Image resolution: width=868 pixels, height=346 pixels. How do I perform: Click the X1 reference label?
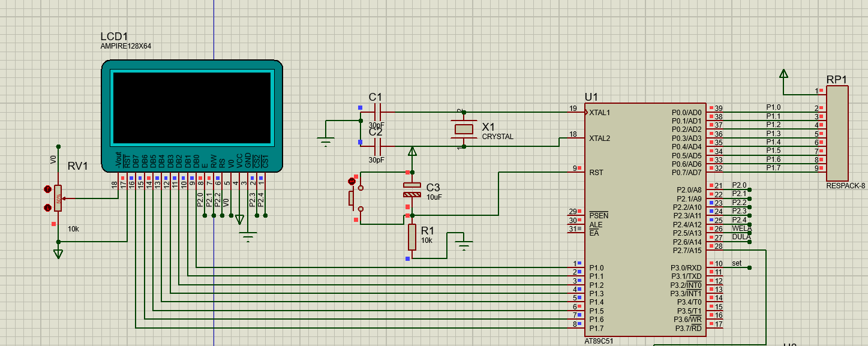pos(488,127)
